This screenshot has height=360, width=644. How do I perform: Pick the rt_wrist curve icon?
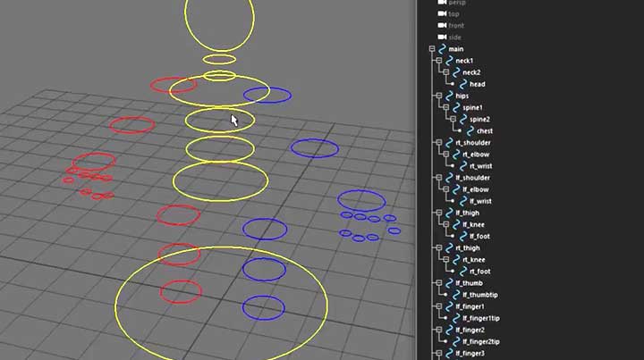point(463,166)
